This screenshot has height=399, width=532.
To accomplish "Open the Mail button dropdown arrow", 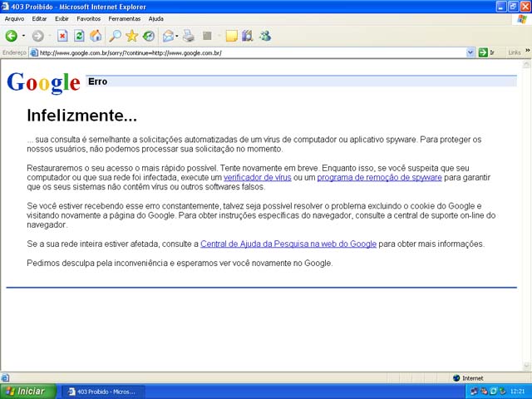I will click(x=177, y=36).
